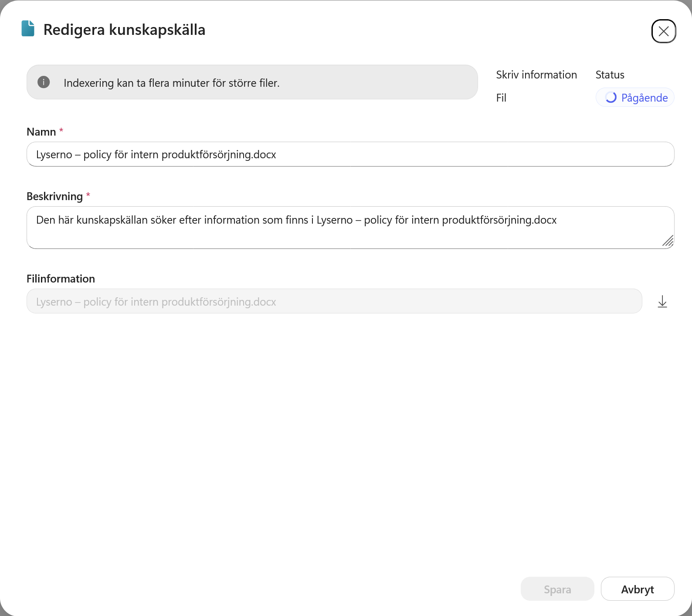Image resolution: width=692 pixels, height=616 pixels.
Task: Click the "Skriv information" column header
Action: [536, 75]
